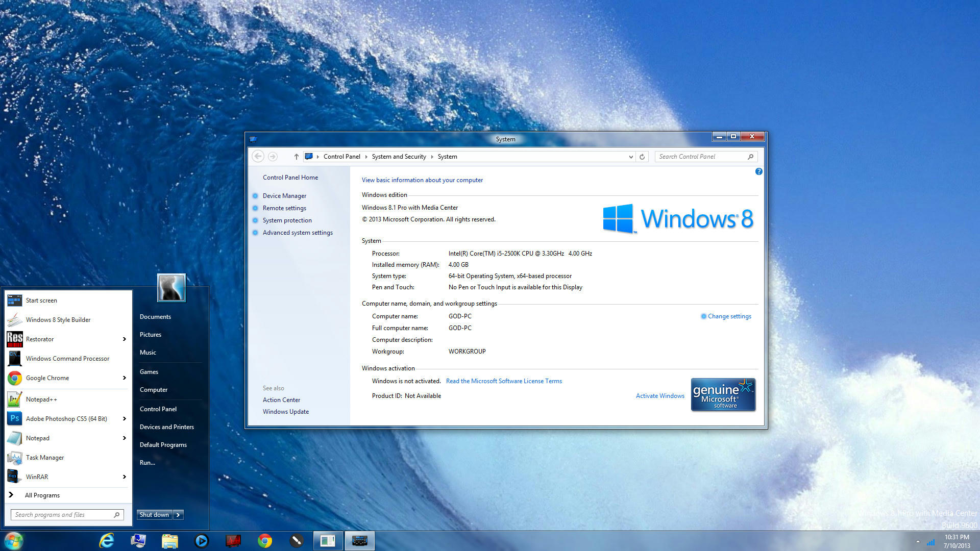Expand Adobe Photoshop CS5 recent files arrow
This screenshot has width=980, height=551.
tap(124, 418)
